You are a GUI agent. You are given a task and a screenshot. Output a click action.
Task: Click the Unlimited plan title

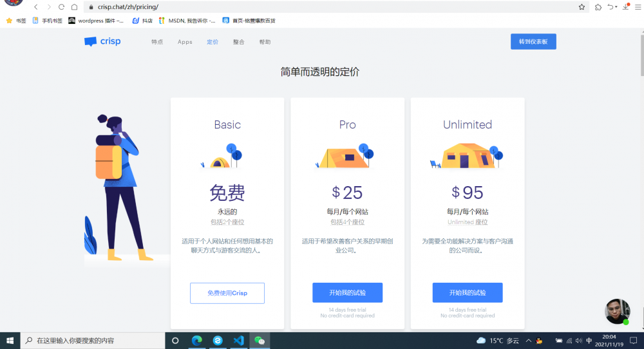(468, 124)
